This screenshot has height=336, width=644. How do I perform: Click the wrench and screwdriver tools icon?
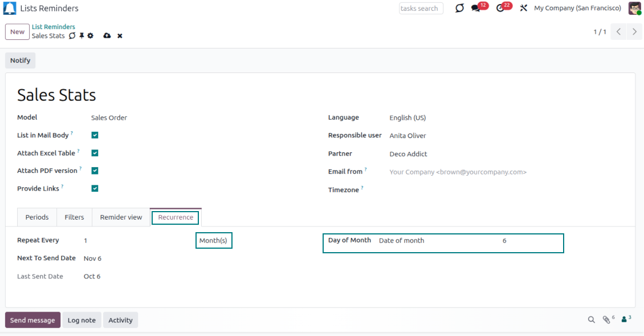coord(523,9)
